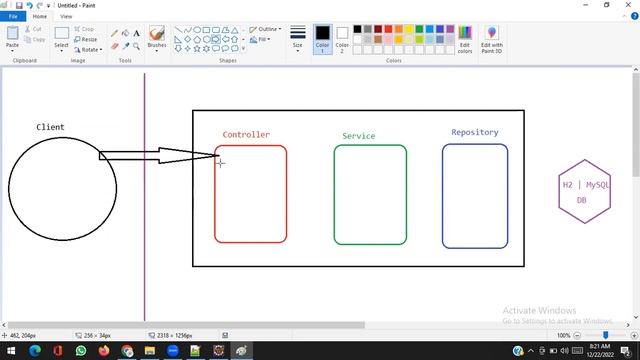
Task: Choose the Pentagon shape
Action: tap(197, 39)
